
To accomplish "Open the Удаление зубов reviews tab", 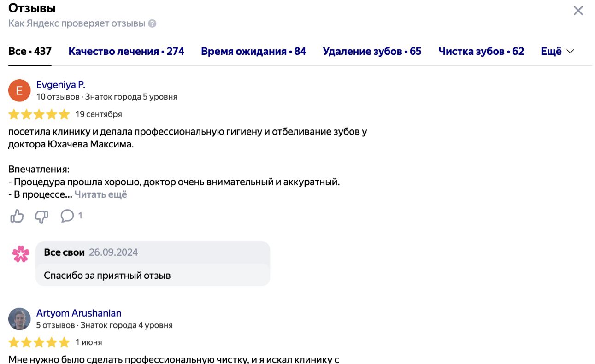I will [372, 51].
